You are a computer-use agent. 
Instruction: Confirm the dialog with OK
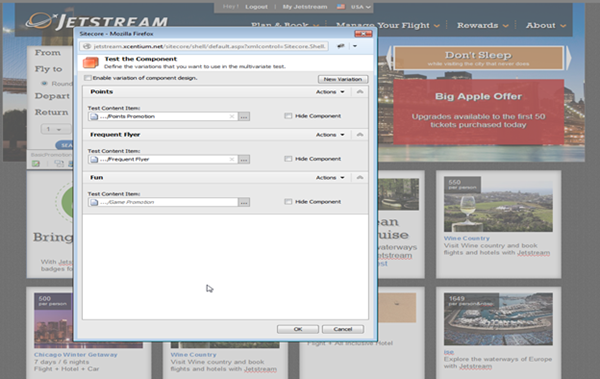coord(298,329)
